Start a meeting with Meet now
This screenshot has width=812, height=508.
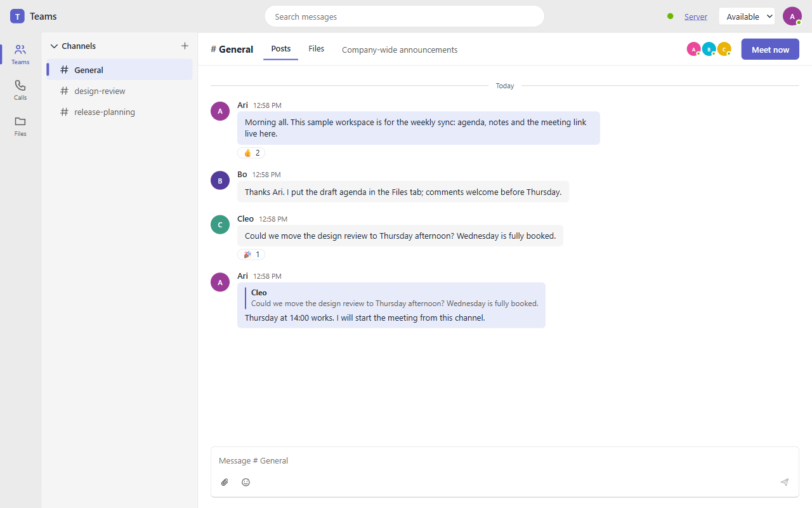click(770, 50)
